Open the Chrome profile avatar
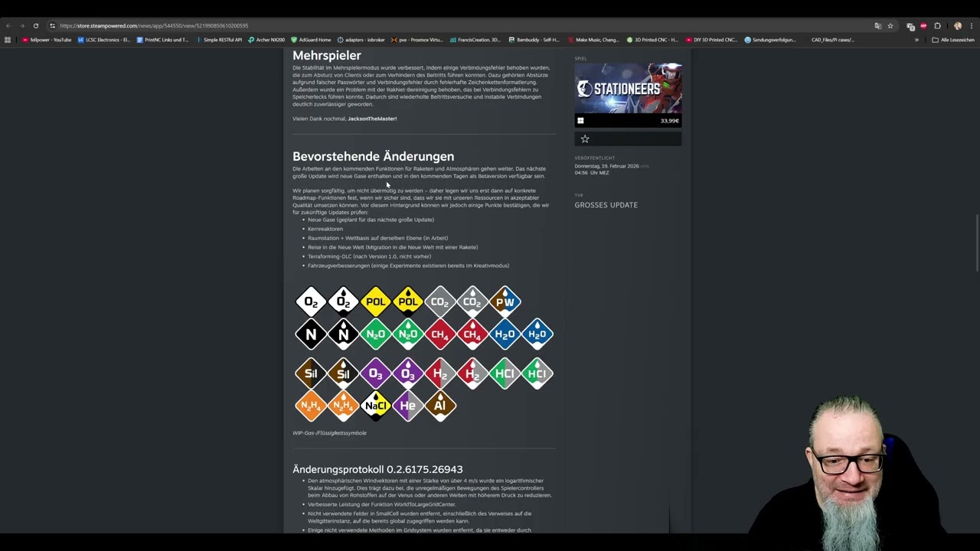The width and height of the screenshot is (980, 551). coord(958,26)
